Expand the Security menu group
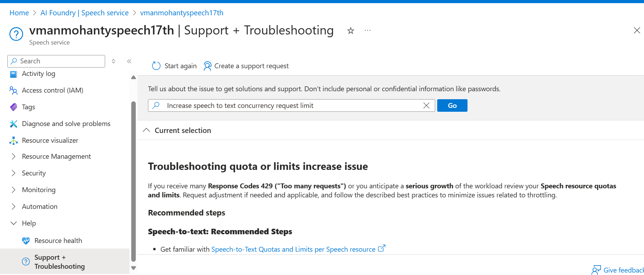This screenshot has height=275, width=644. point(14,173)
